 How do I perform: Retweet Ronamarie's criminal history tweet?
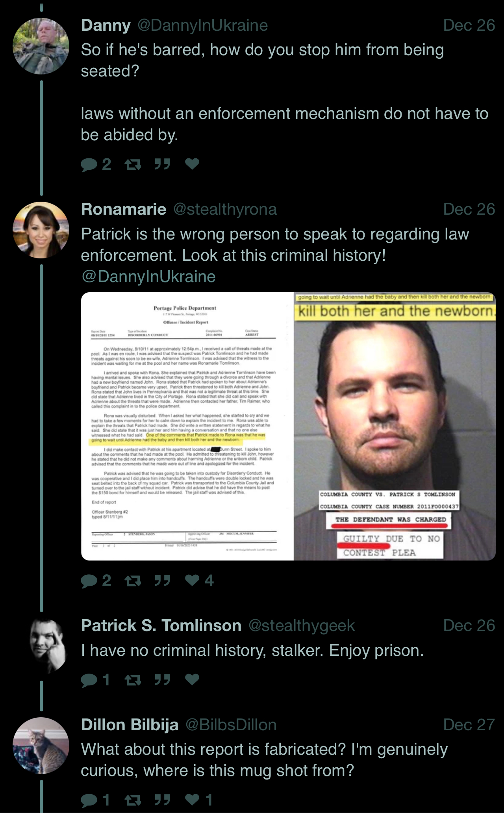(133, 581)
